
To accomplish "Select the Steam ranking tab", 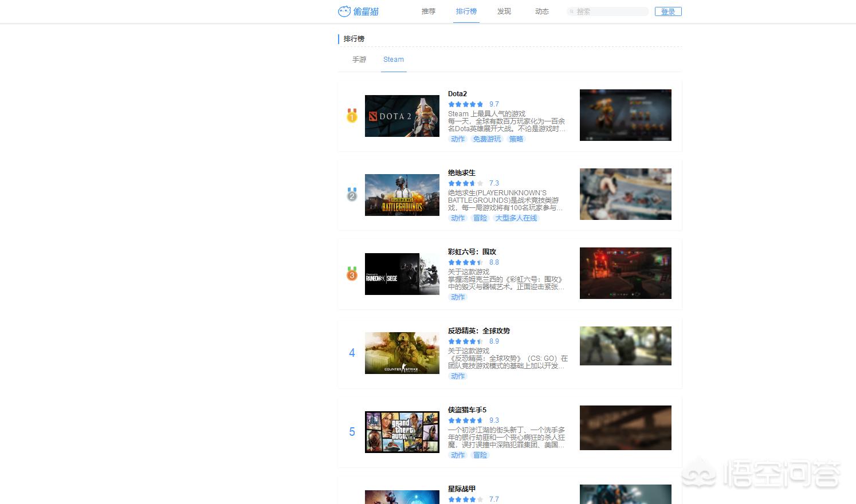I will click(394, 60).
